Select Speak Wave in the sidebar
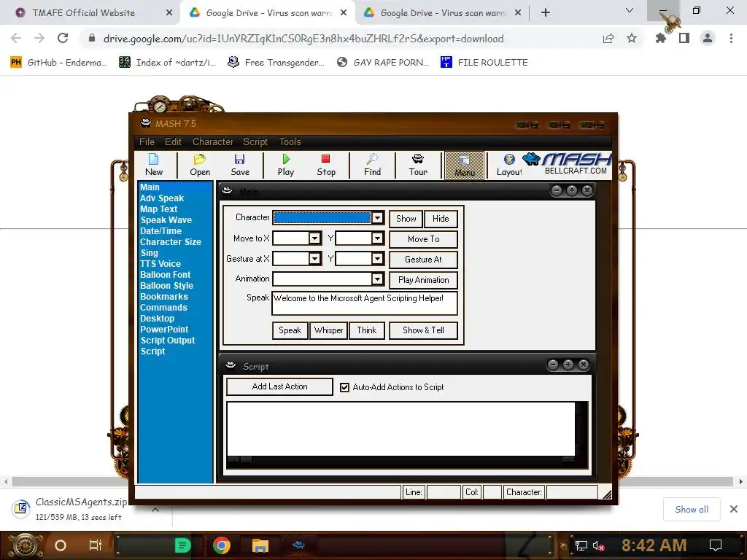Image resolution: width=747 pixels, height=560 pixels. coord(166,220)
